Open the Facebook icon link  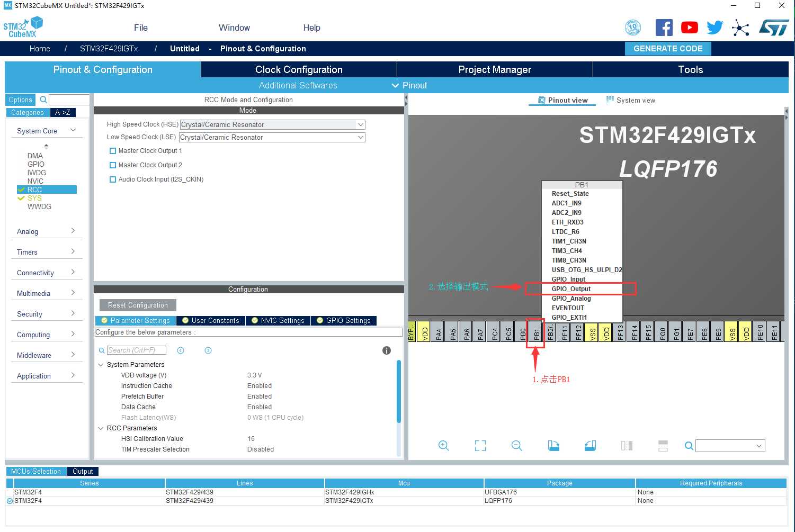[x=664, y=28]
